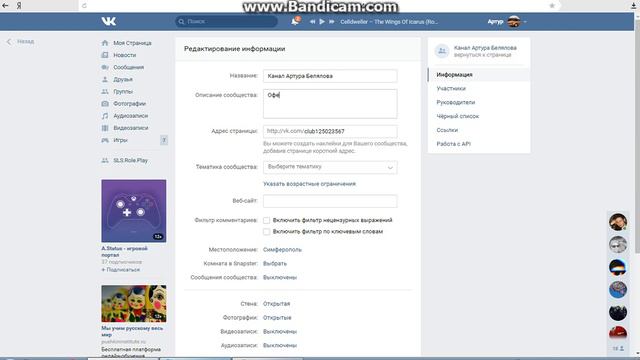Open the Игры notification counter badge
This screenshot has width=640, height=360.
[x=164, y=140]
